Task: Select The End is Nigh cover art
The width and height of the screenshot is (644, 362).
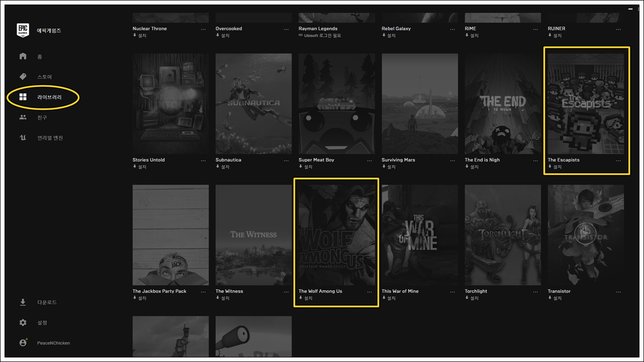Action: [x=503, y=104]
